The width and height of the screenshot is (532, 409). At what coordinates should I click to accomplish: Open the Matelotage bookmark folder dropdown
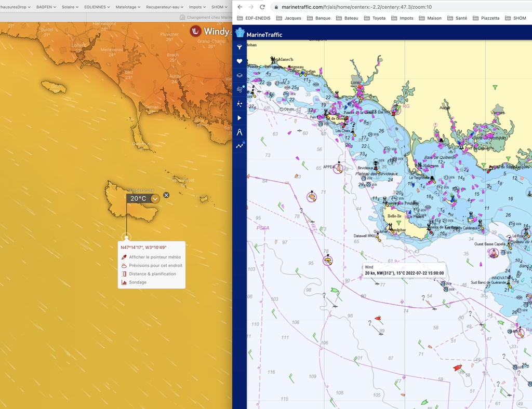pyautogui.click(x=128, y=7)
